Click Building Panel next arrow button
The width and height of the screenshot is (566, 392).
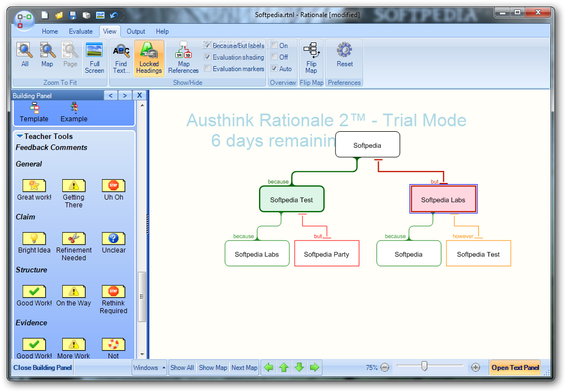tap(125, 95)
